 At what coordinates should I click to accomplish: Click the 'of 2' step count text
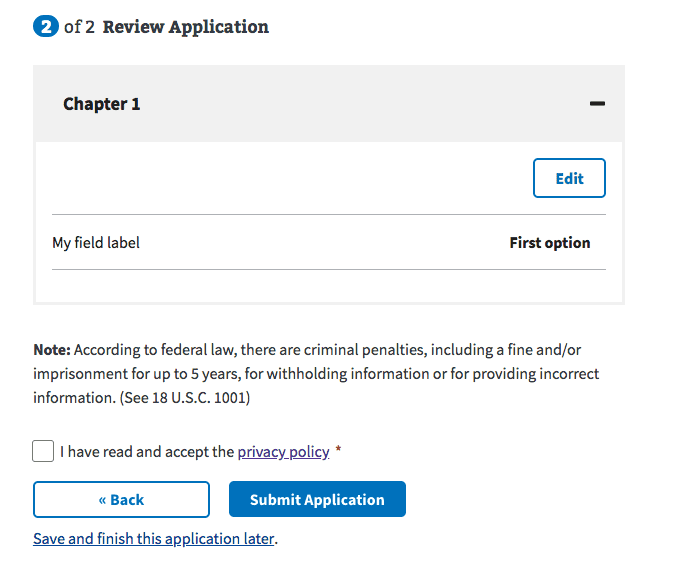tap(80, 27)
